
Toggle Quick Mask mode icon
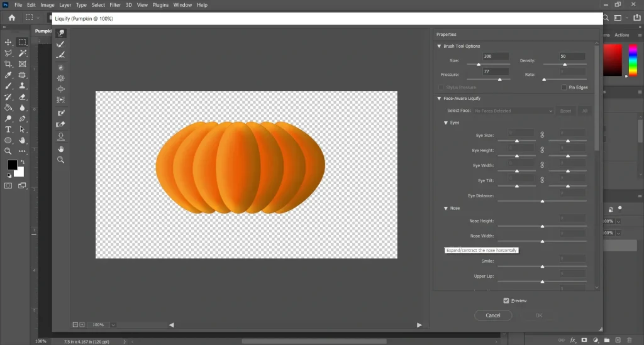click(x=8, y=186)
